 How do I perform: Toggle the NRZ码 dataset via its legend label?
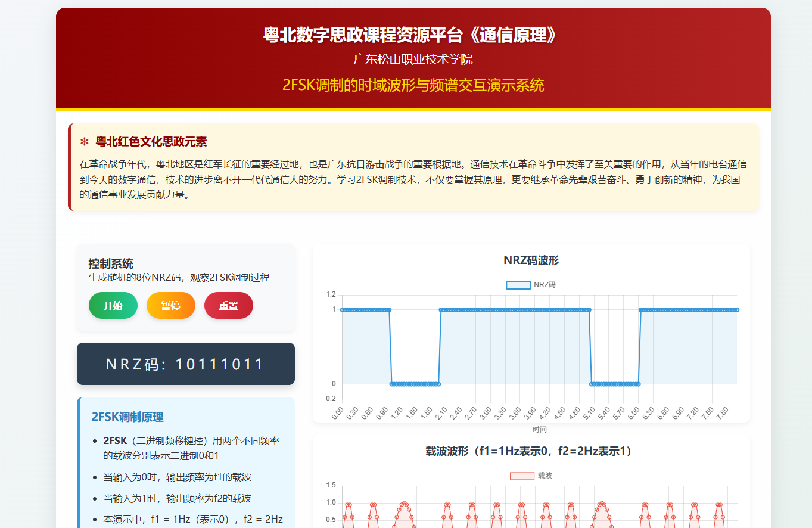(x=545, y=285)
